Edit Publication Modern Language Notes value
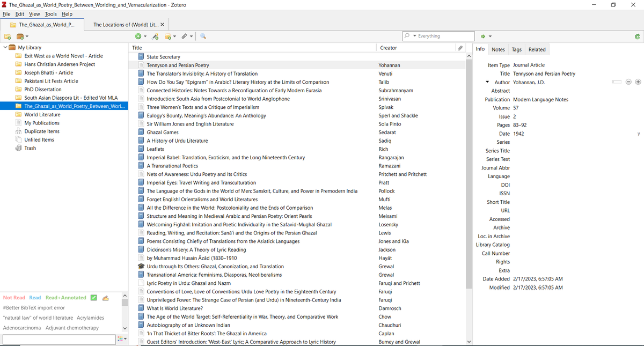The width and height of the screenshot is (644, 346). click(540, 99)
